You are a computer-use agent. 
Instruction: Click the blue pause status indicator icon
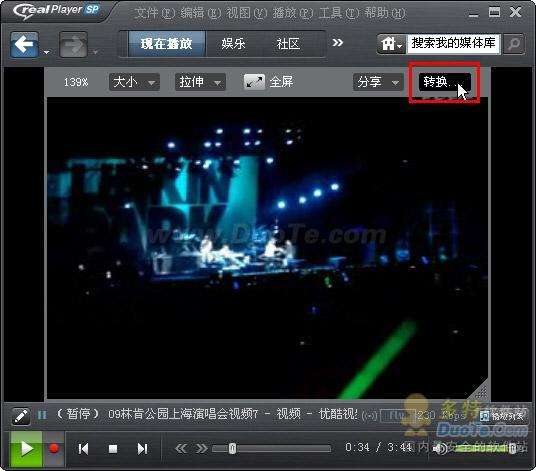click(42, 415)
